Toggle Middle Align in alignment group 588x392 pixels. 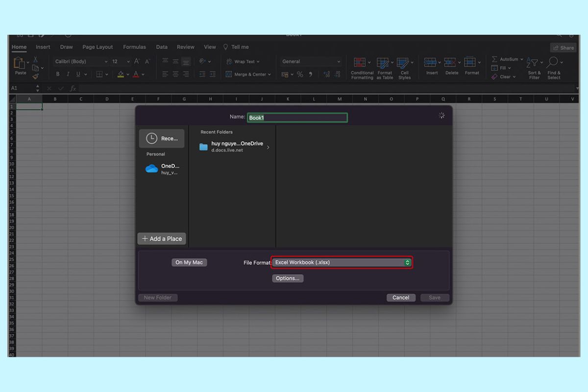click(x=175, y=61)
